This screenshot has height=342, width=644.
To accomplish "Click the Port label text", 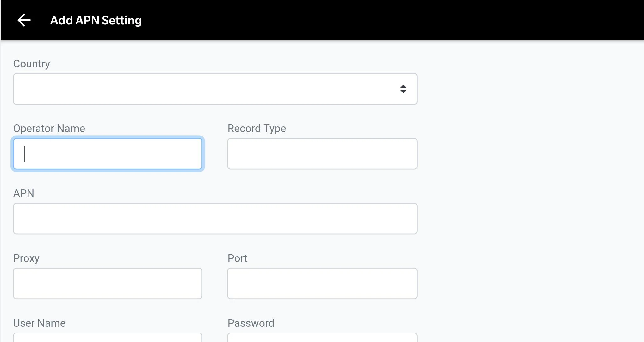I will (x=238, y=258).
